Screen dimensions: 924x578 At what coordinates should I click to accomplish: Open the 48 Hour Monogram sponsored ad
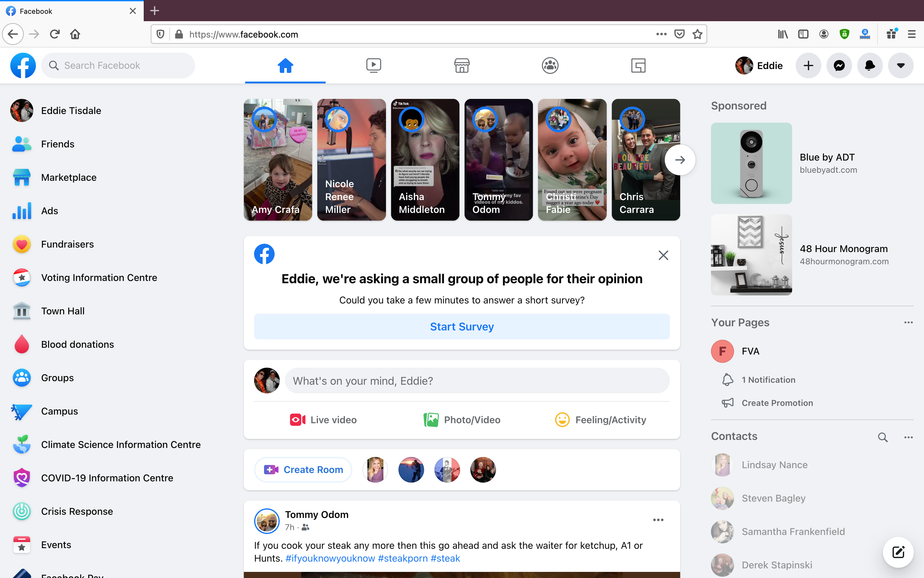812,255
